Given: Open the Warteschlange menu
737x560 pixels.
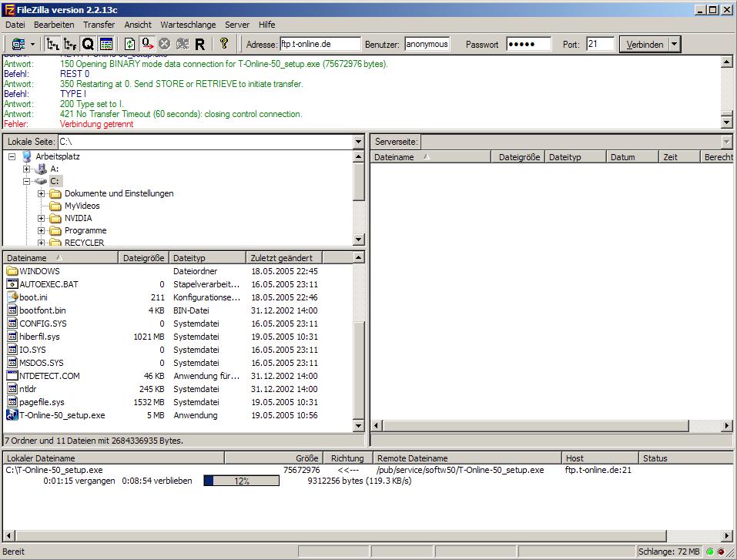Looking at the screenshot, I should 188,25.
